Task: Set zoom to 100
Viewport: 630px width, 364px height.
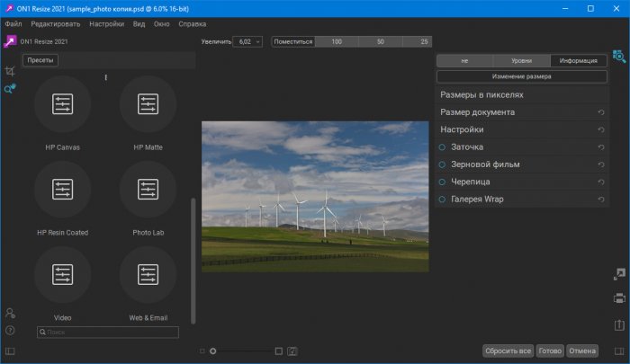Action: 337,41
